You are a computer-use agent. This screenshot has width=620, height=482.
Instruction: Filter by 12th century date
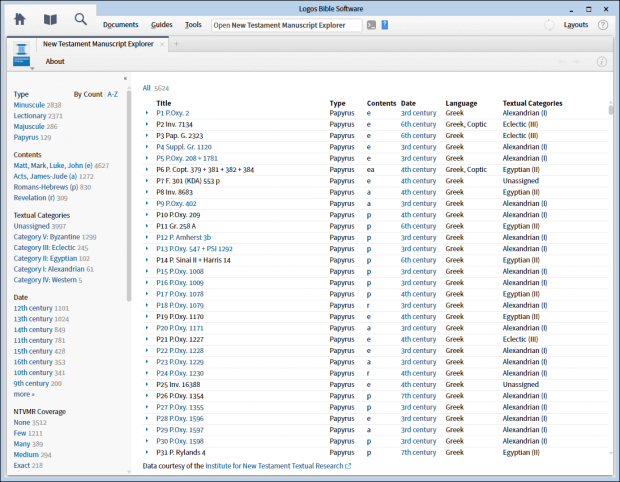click(x=33, y=308)
